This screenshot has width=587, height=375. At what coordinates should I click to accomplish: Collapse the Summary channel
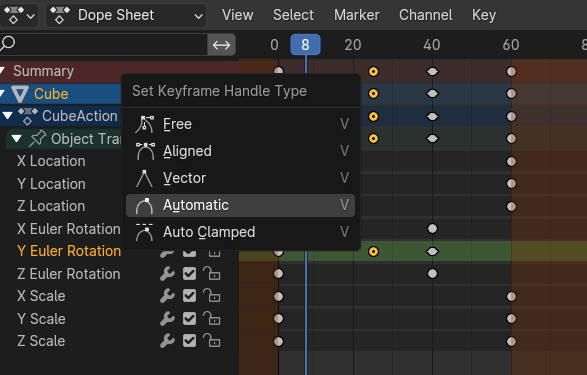(2, 71)
